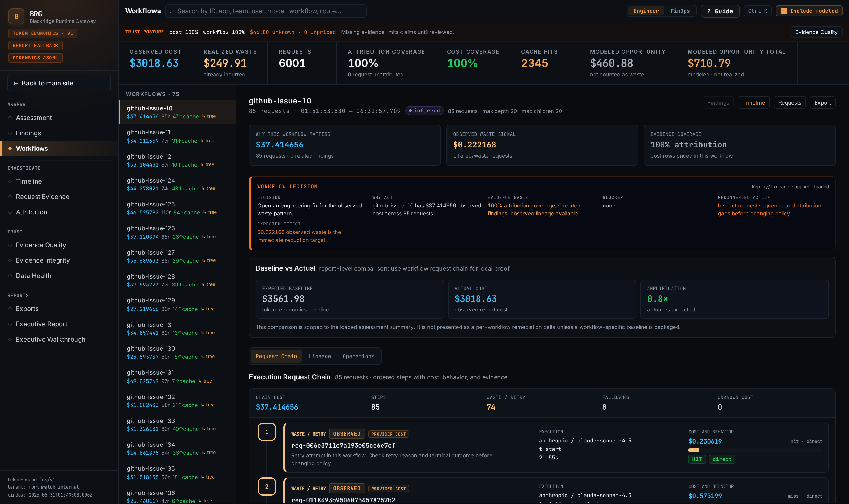Open the Guide help button
849x504 pixels.
click(720, 11)
